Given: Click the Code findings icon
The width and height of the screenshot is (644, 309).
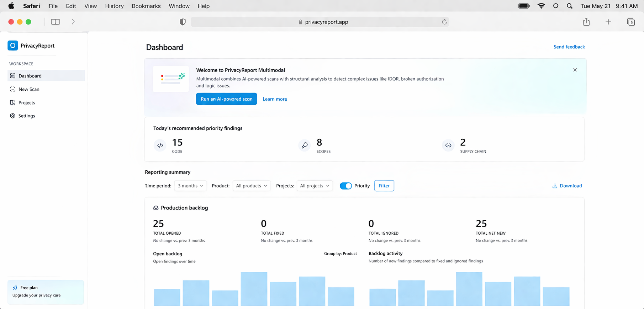Looking at the screenshot, I should [x=160, y=145].
